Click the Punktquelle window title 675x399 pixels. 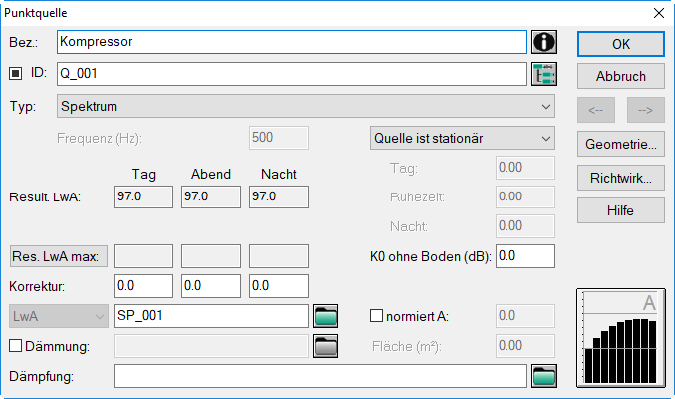point(36,13)
